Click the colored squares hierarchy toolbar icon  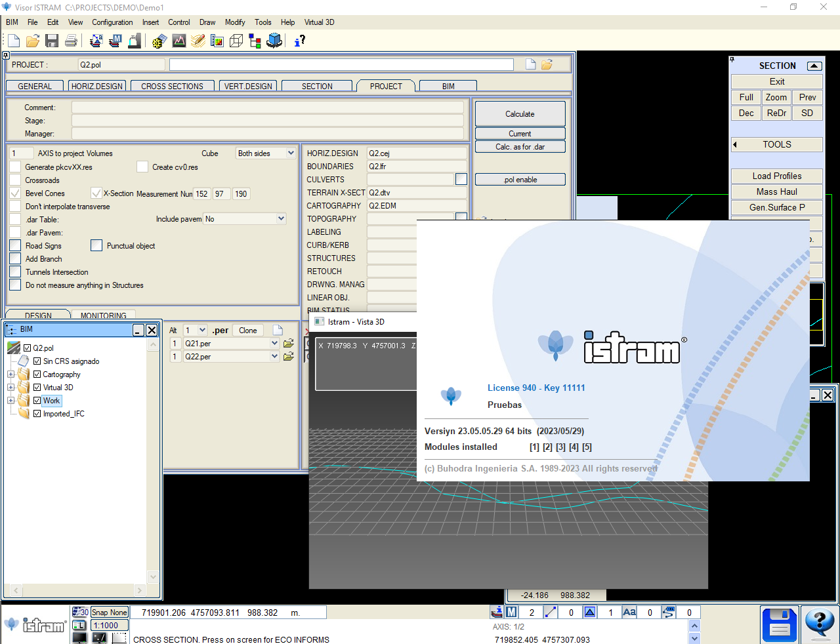pos(255,41)
